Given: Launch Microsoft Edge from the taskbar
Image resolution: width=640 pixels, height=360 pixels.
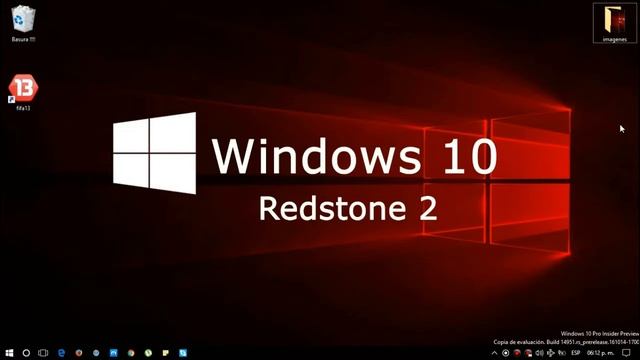Looking at the screenshot, I should click(x=61, y=353).
